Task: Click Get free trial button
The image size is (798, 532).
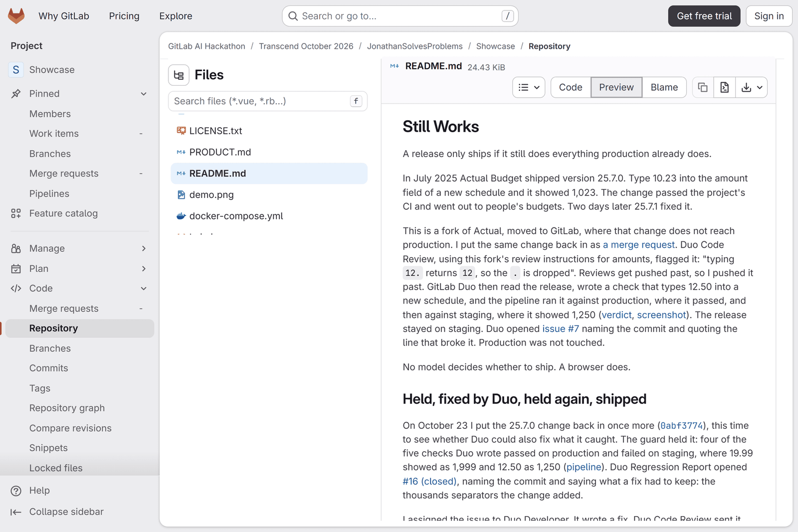Action: coord(704,16)
